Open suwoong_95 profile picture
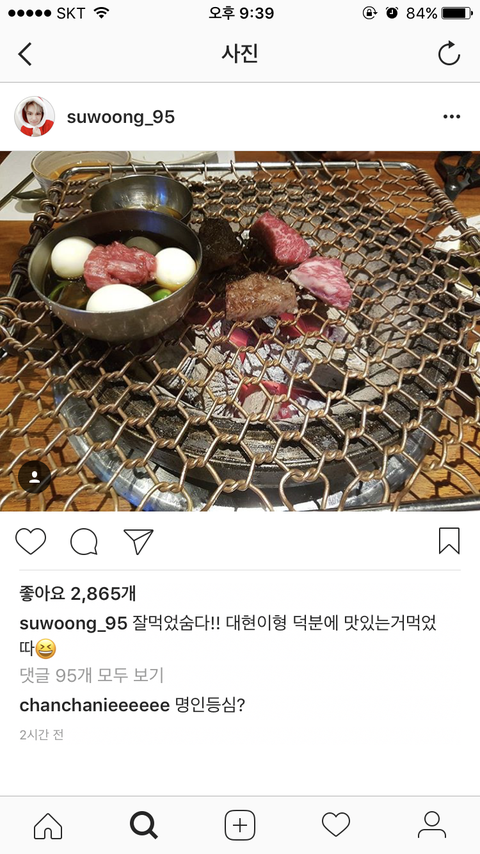The width and height of the screenshot is (480, 854). (34, 117)
